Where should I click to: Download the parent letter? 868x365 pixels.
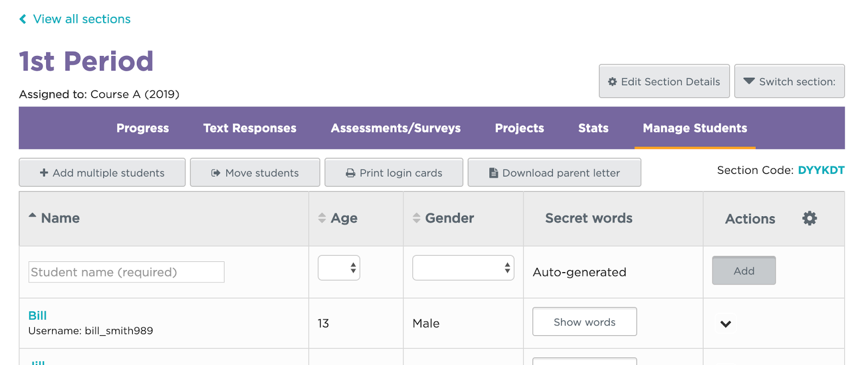click(x=554, y=173)
